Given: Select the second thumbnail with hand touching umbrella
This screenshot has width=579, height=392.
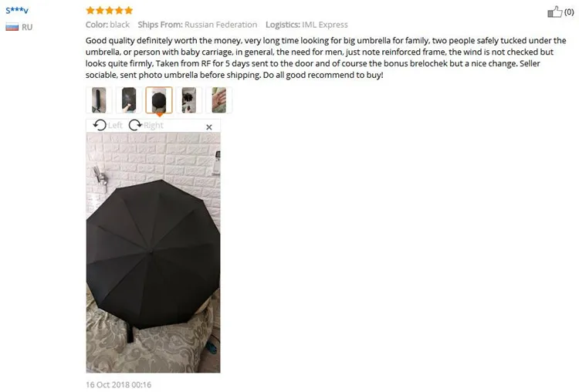Looking at the screenshot, I should pyautogui.click(x=129, y=100).
